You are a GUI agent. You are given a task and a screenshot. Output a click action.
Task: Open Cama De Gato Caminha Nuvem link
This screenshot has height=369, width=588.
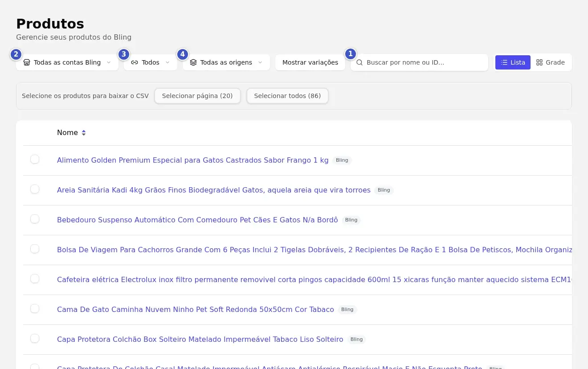(x=196, y=310)
